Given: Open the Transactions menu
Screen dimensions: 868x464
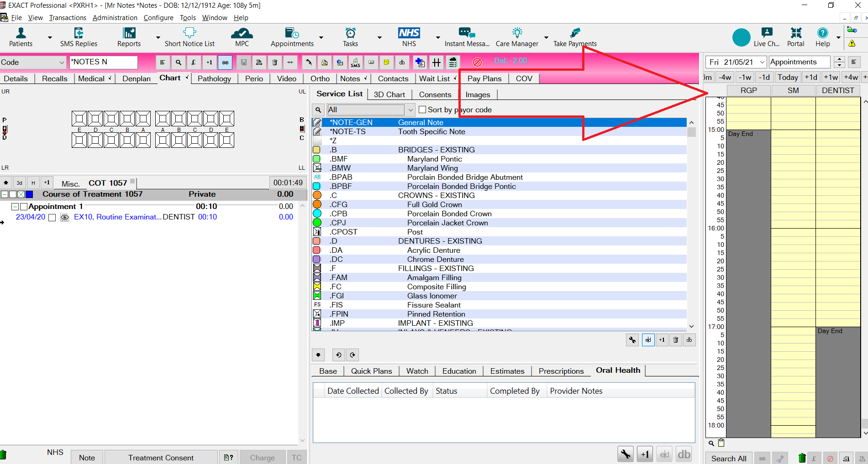Looking at the screenshot, I should [68, 18].
